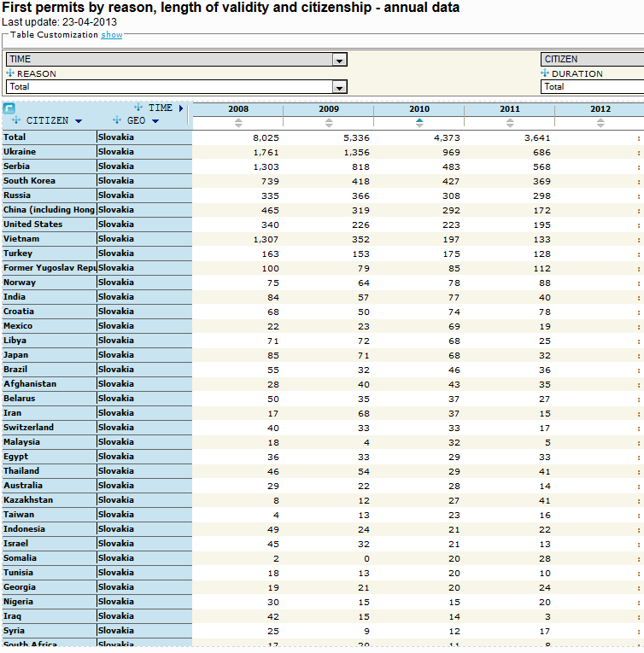Click the Serbia row label
The width and height of the screenshot is (644, 653).
[17, 166]
